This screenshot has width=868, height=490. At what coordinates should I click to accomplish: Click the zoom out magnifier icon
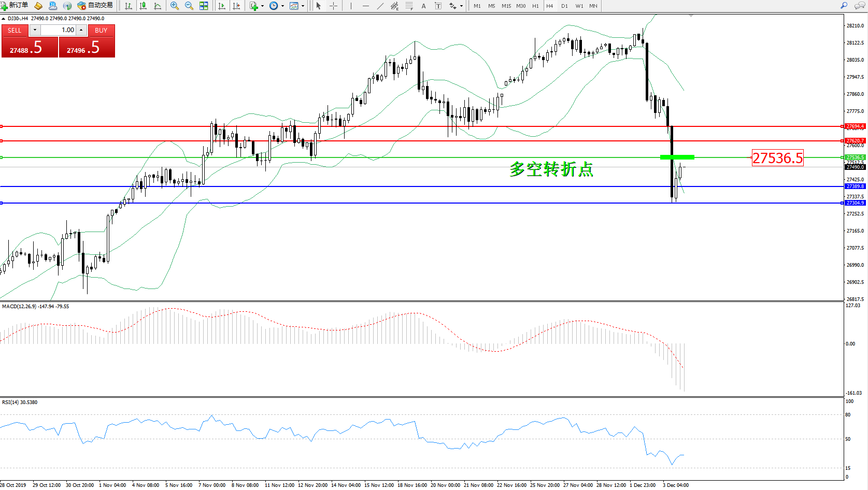click(x=189, y=6)
